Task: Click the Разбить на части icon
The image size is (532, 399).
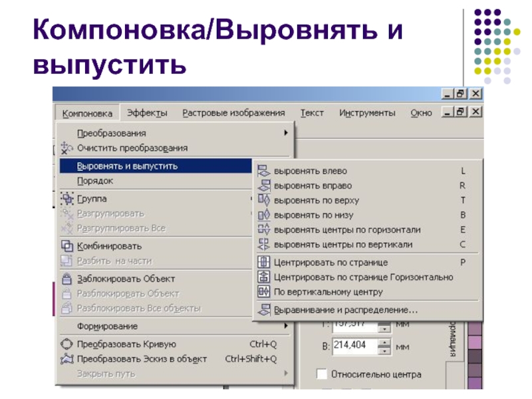Action: (67, 261)
